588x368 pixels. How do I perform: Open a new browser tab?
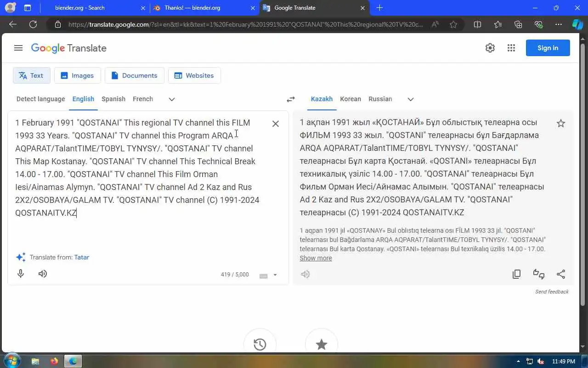[379, 8]
